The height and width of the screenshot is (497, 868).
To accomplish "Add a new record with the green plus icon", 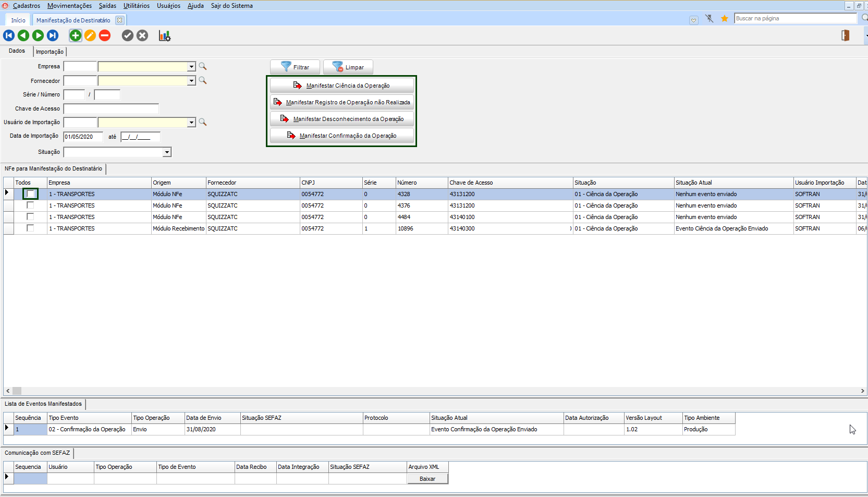I will [x=76, y=35].
